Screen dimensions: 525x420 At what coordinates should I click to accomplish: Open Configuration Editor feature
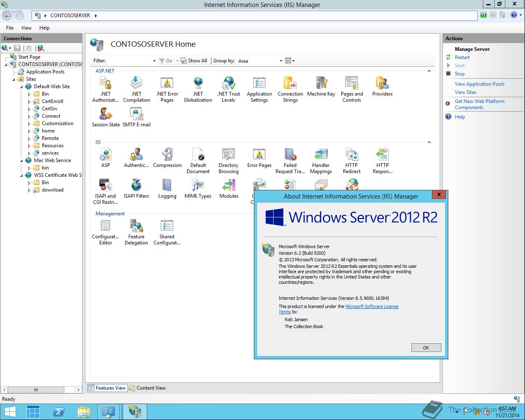click(105, 232)
